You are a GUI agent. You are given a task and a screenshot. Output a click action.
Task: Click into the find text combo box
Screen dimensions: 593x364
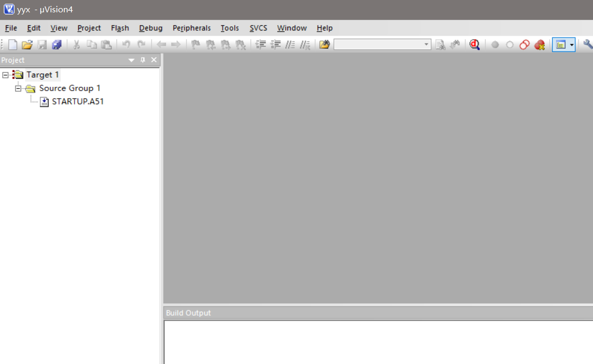(378, 44)
